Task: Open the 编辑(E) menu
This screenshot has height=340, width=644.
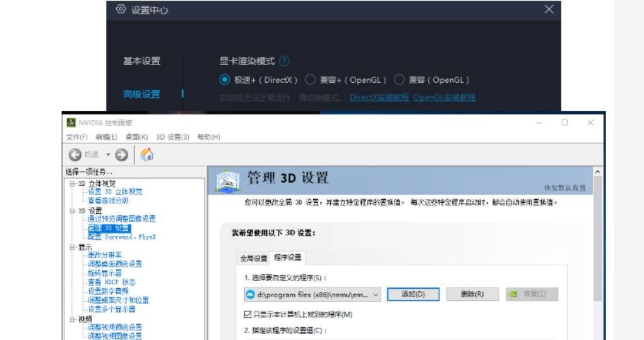Action: pos(106,137)
